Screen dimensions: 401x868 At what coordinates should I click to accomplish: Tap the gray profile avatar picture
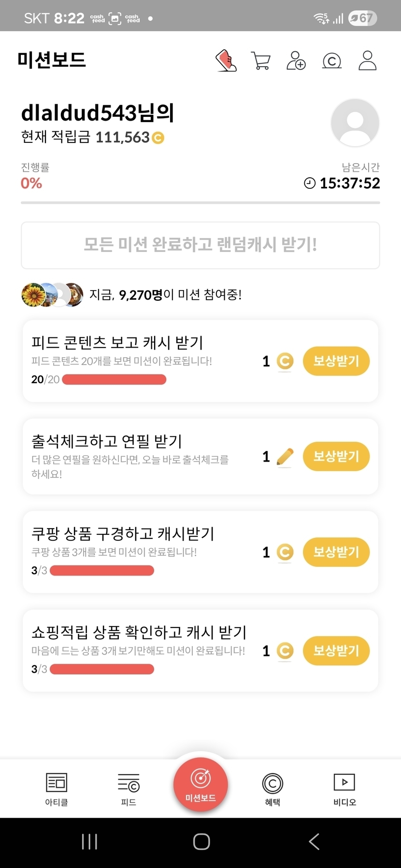click(x=355, y=123)
